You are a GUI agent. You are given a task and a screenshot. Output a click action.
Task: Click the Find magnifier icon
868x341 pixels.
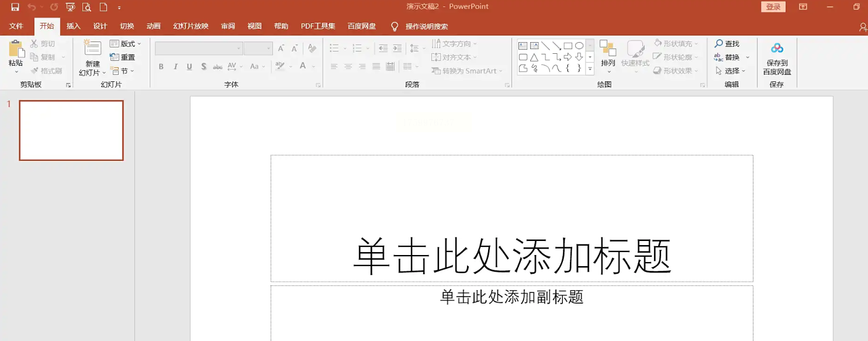(719, 44)
